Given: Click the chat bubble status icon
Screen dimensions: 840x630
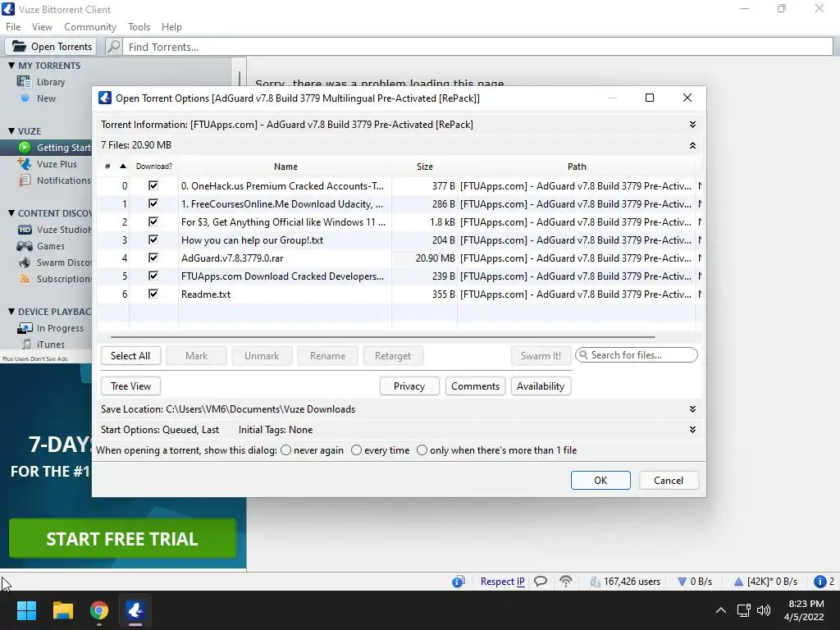Looking at the screenshot, I should 541,582.
